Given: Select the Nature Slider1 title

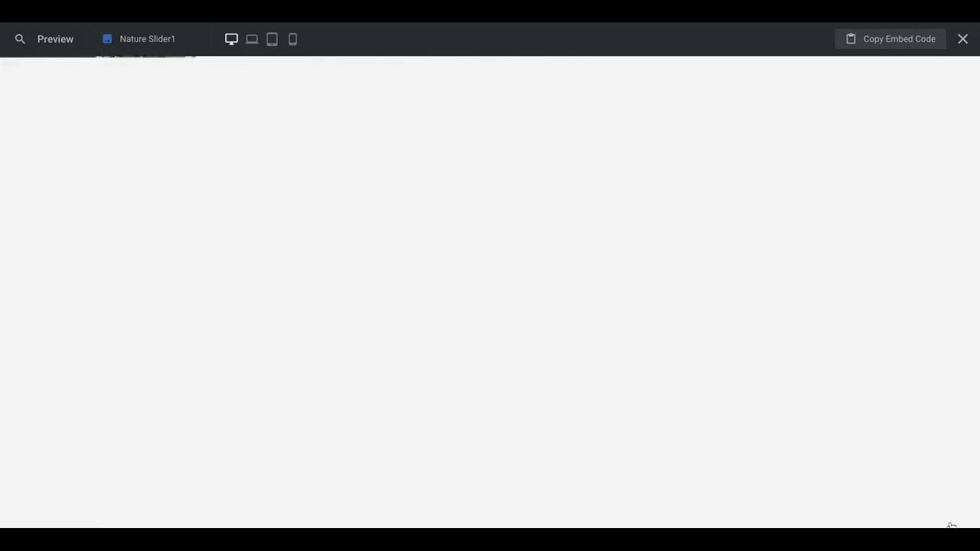Looking at the screenshot, I should pos(147,39).
